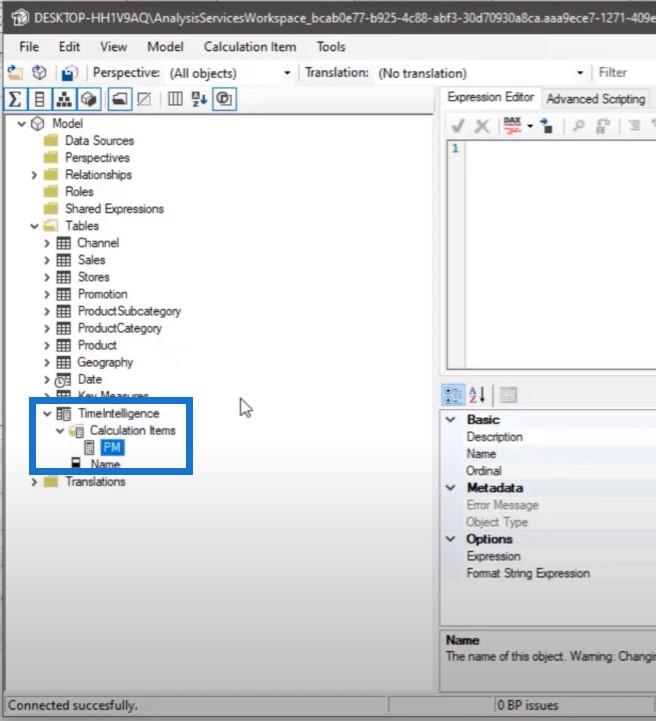Collapse the Options property category
This screenshot has height=721, width=656.
[451, 539]
